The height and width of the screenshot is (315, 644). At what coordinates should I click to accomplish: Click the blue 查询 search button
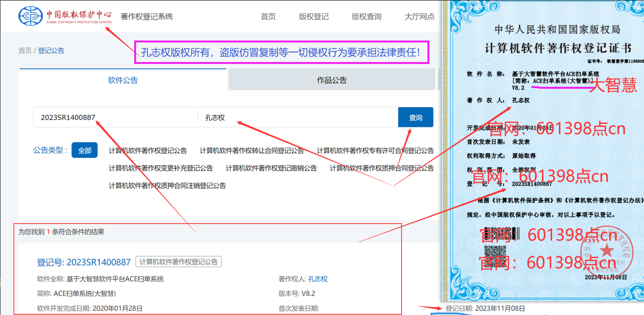click(x=416, y=118)
